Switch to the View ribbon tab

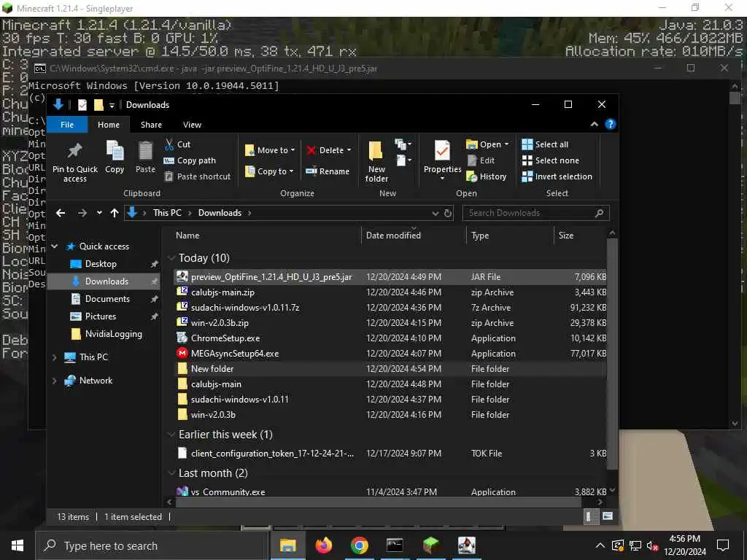click(x=192, y=124)
